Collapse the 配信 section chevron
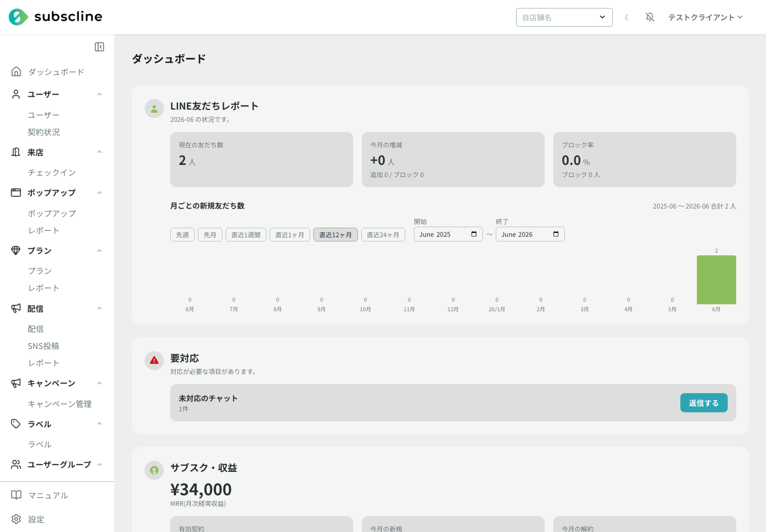 (x=99, y=309)
